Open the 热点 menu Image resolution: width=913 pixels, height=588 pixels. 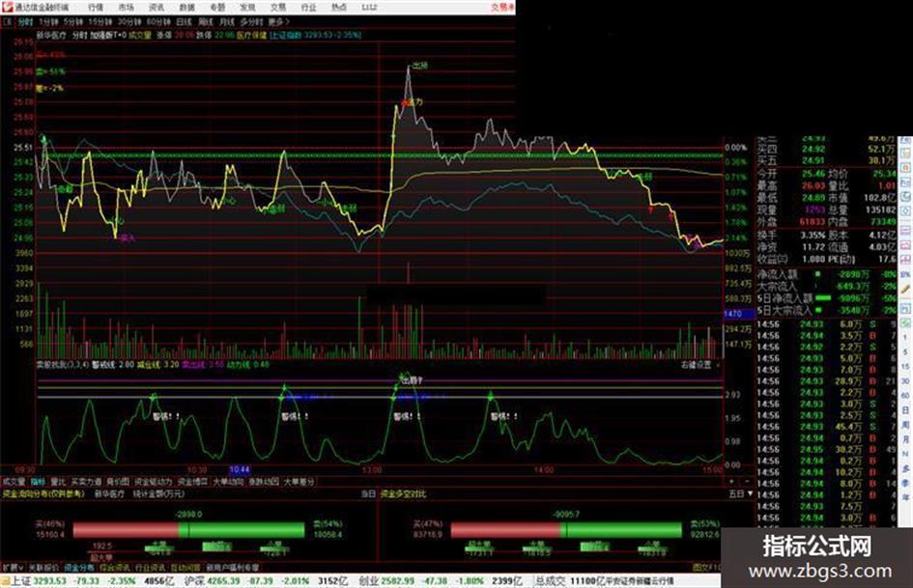point(339,7)
